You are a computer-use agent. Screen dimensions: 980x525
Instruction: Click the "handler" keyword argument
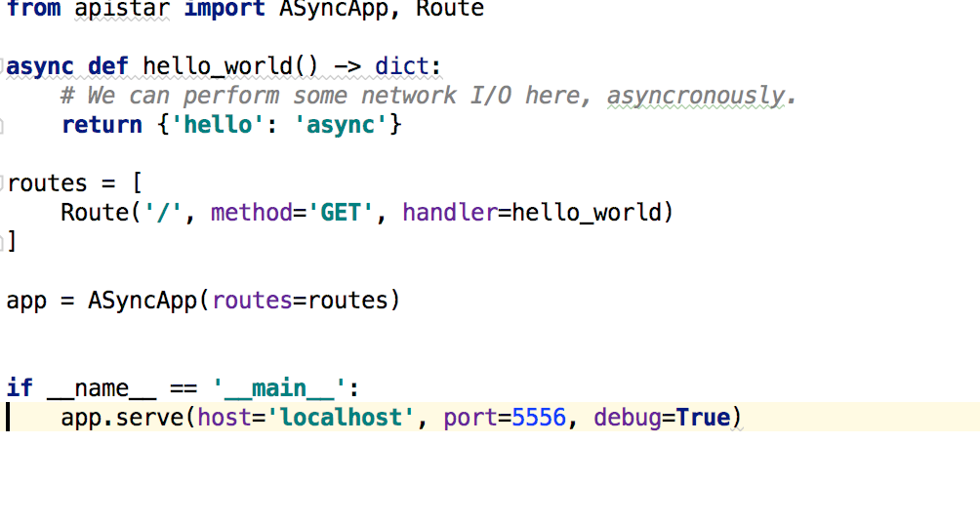(450, 213)
